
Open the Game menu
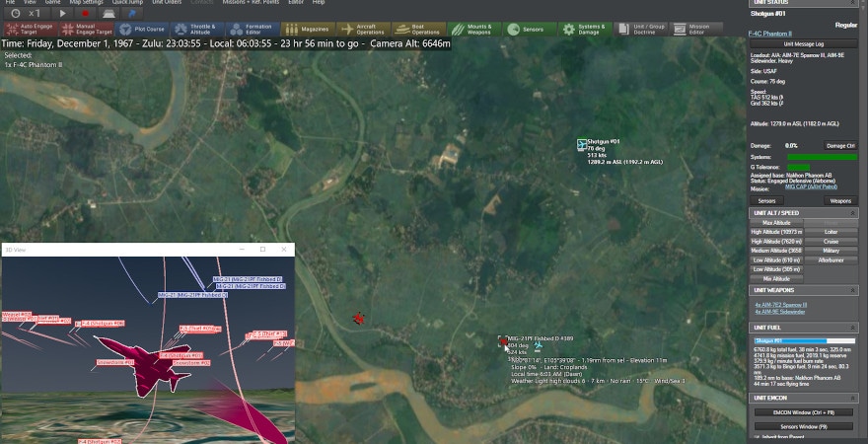coord(52,2)
